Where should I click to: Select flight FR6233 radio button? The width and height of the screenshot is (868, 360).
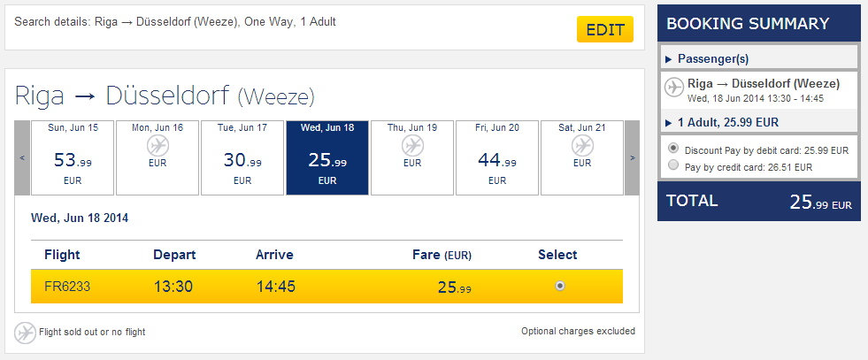click(560, 286)
